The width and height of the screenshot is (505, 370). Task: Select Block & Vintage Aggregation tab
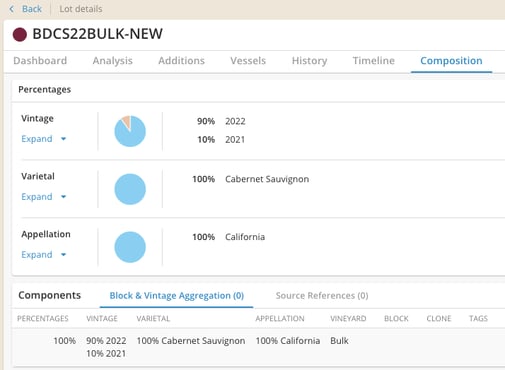click(x=177, y=296)
